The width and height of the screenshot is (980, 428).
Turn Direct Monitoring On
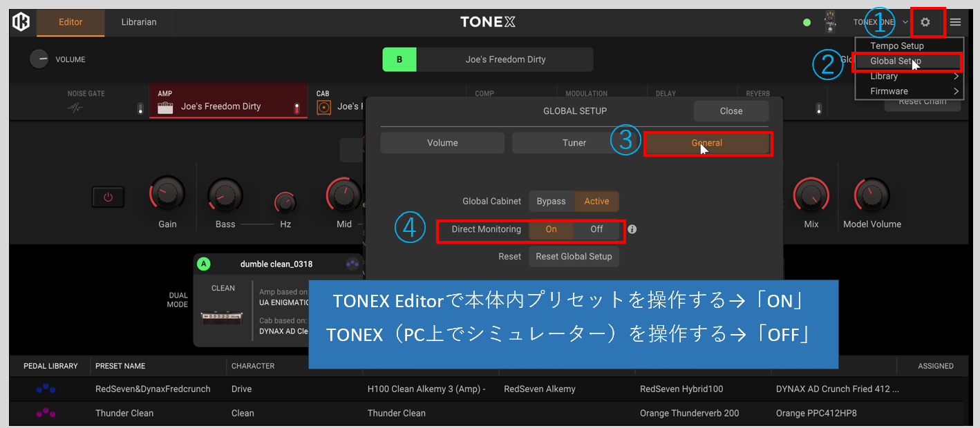coord(551,229)
